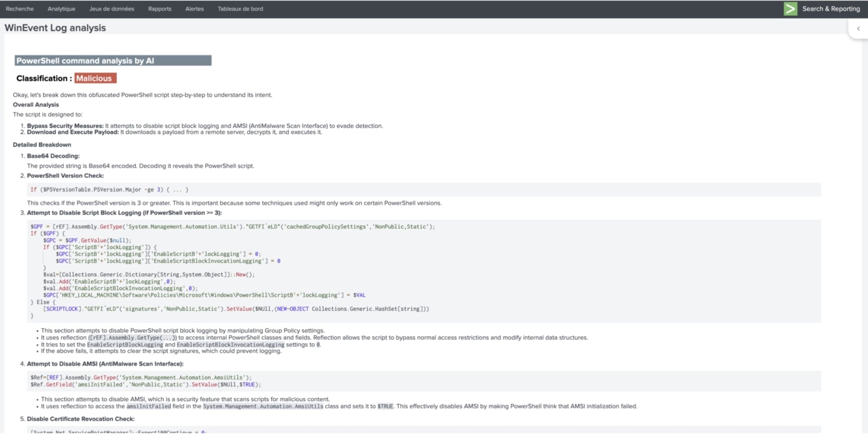Go to the Rapports page
This screenshot has width=868, height=435.
tap(159, 9)
